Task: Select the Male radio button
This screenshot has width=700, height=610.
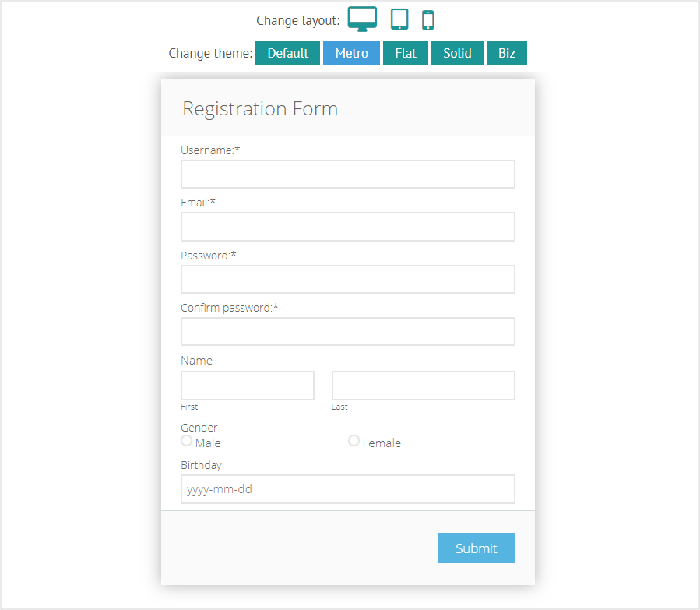Action: pyautogui.click(x=187, y=441)
